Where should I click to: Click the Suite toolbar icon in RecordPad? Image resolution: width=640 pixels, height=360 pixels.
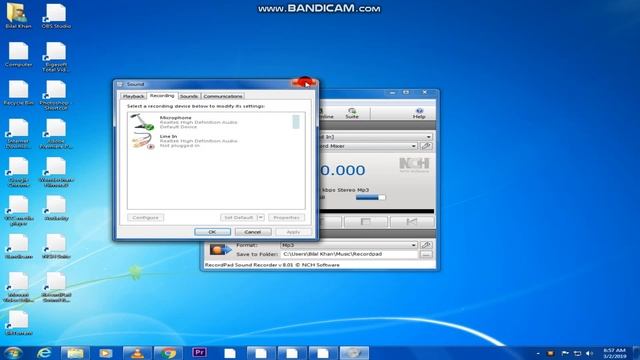point(352,113)
